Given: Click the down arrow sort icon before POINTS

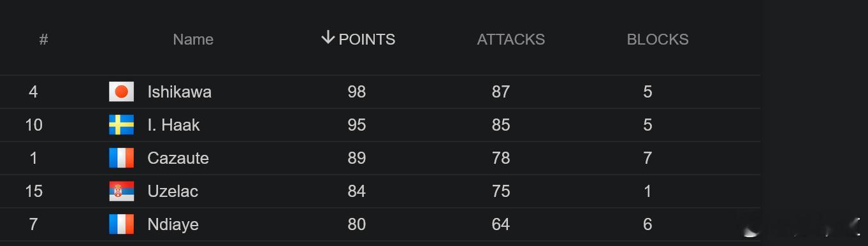Looking at the screenshot, I should click(328, 38).
